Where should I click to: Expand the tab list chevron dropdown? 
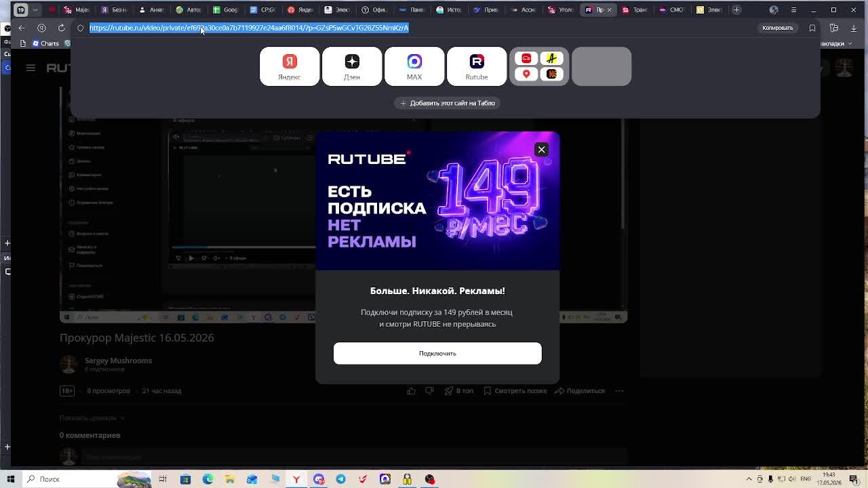(x=35, y=9)
